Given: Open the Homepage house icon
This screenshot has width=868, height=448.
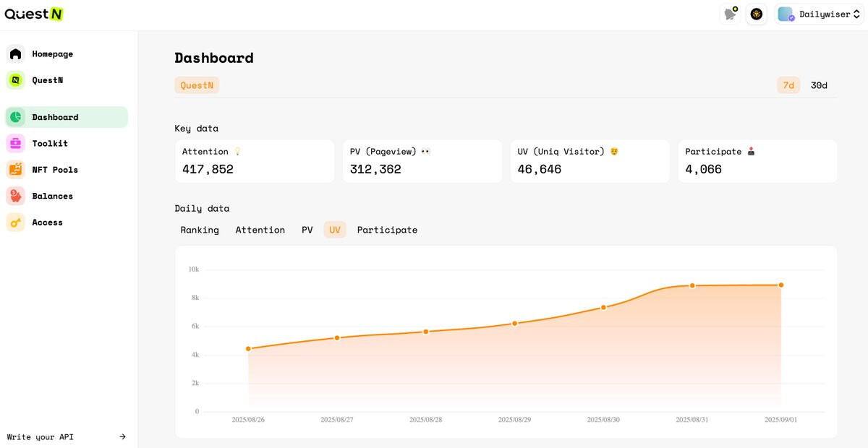Looking at the screenshot, I should tap(15, 53).
